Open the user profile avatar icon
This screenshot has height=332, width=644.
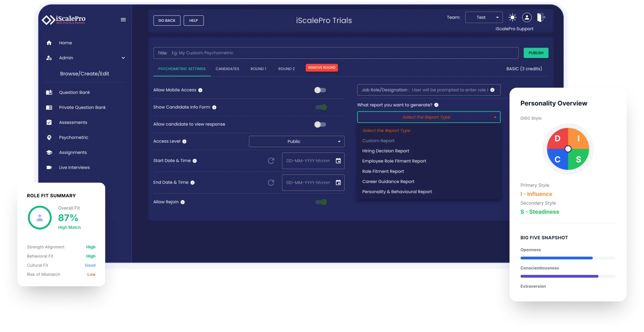[527, 17]
